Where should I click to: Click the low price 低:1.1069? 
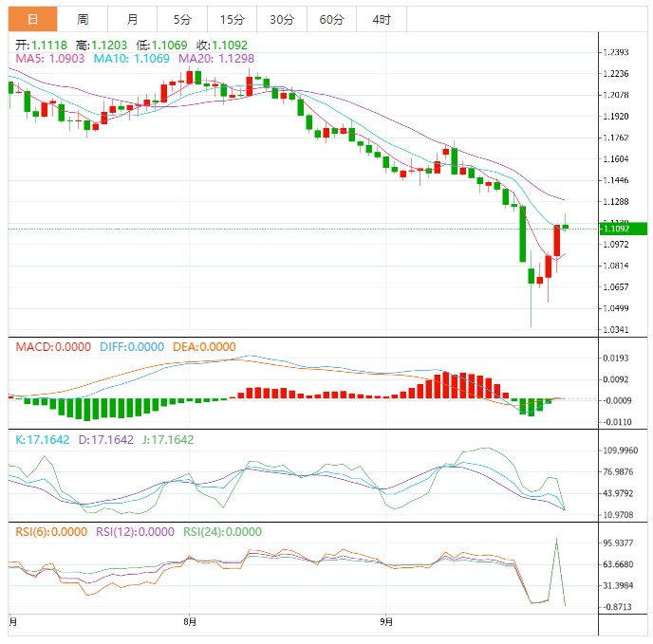click(x=161, y=45)
